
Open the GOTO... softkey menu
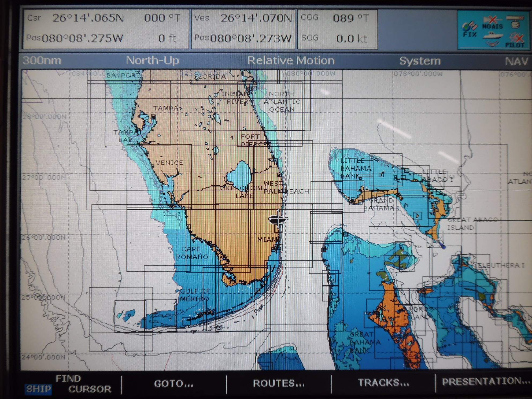coord(173,384)
